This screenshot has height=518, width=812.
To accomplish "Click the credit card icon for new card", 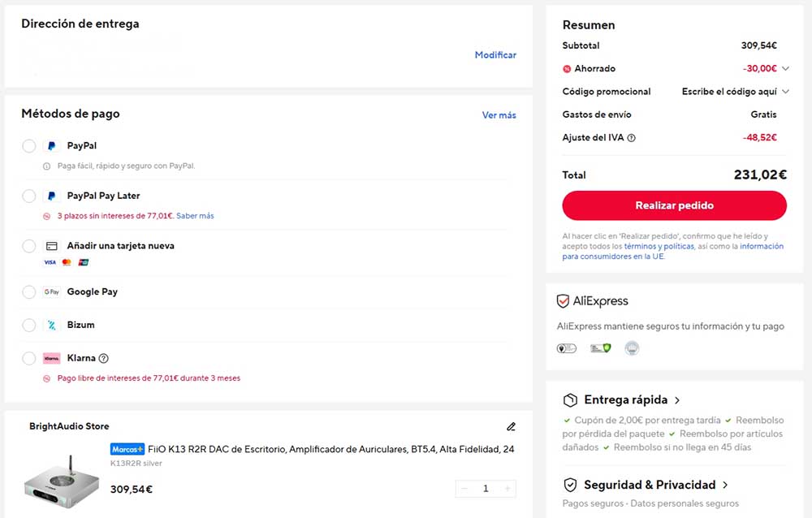I will click(x=52, y=246).
